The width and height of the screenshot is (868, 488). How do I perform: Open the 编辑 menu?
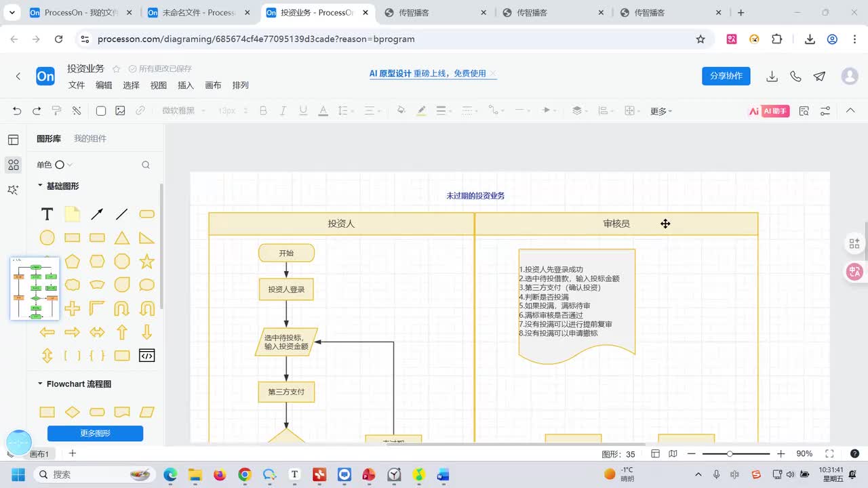click(104, 85)
